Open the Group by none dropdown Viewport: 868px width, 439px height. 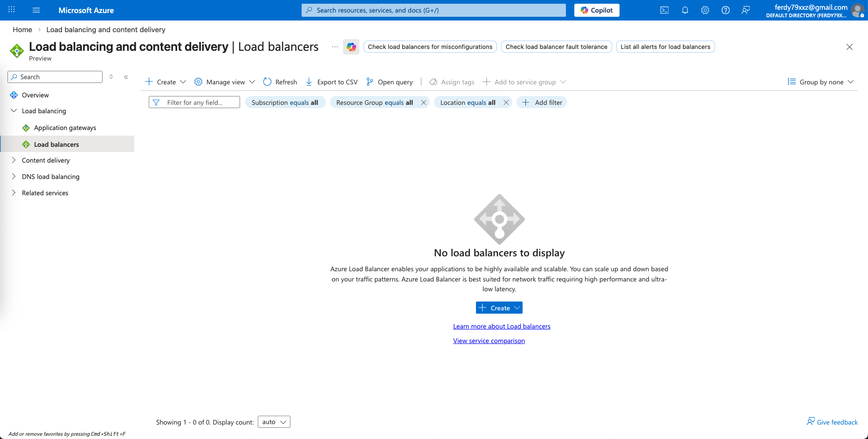point(821,82)
